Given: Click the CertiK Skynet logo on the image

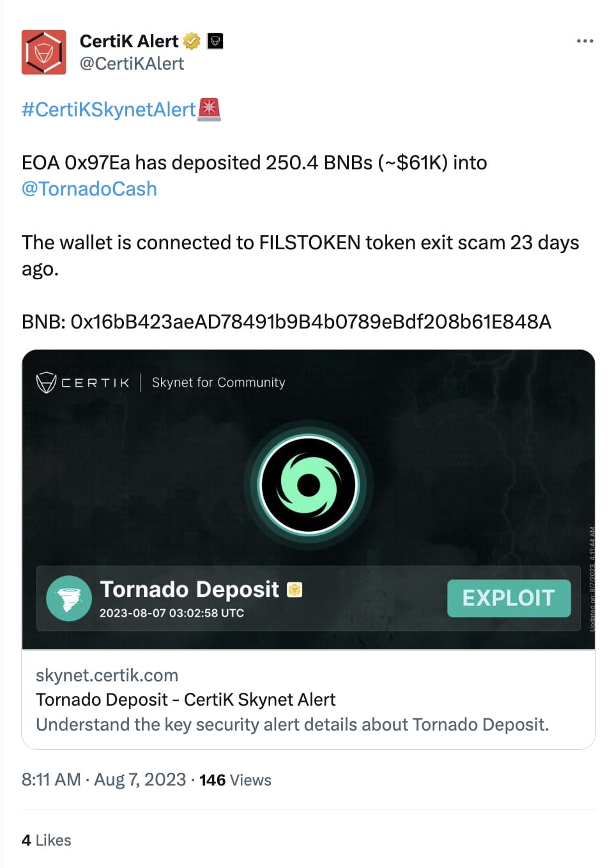Looking at the screenshot, I should 83,382.
